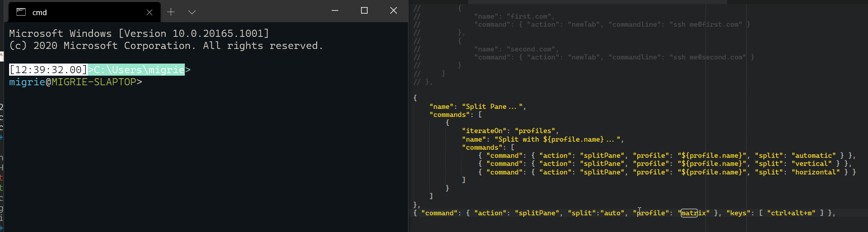
Task: Click the "automatic" split value
Action: tap(813, 155)
